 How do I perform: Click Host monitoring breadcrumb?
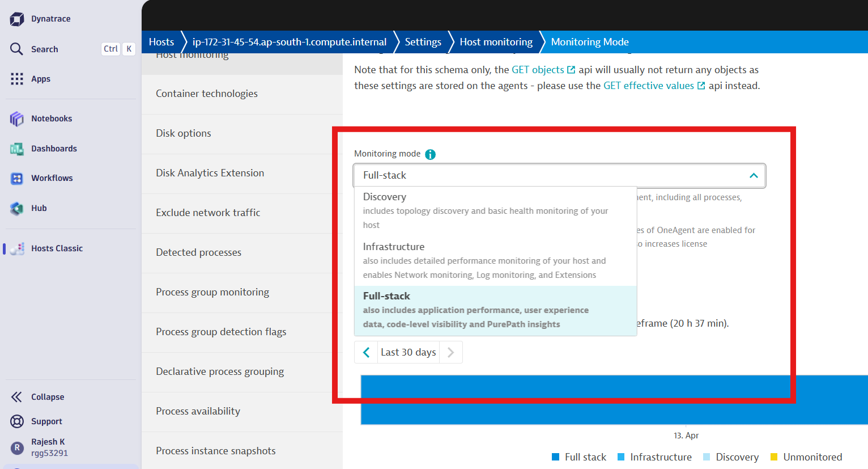496,42
